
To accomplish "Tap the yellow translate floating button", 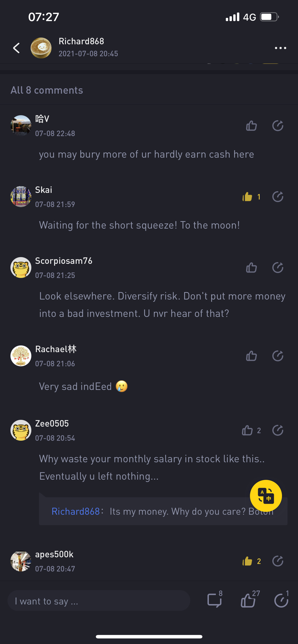I will pos(266,495).
